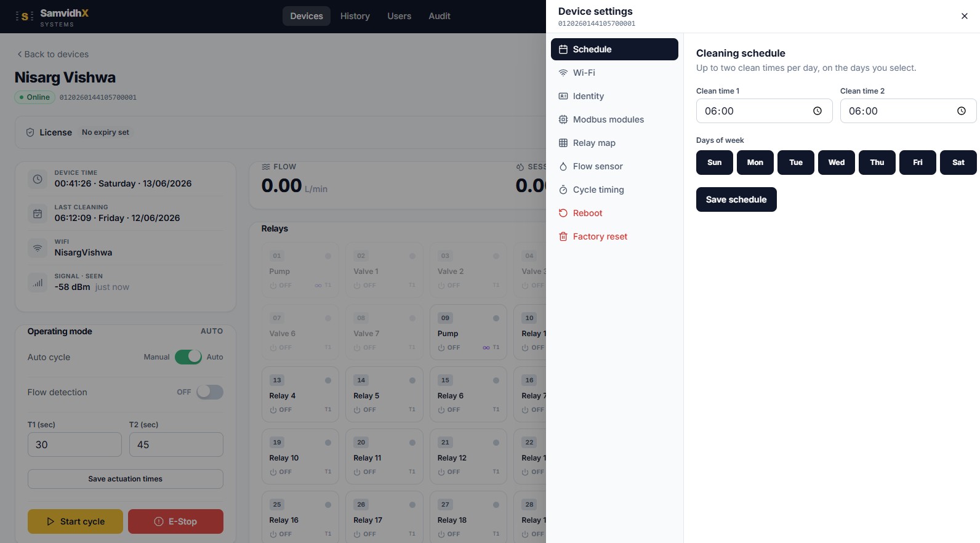Select relay 09 Pump card
This screenshot has height=543, width=980.
tap(468, 332)
